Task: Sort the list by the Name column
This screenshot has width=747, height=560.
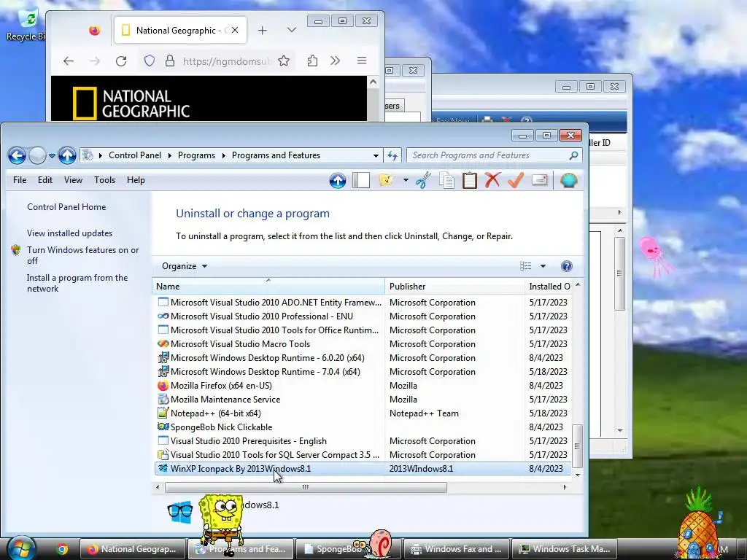Action: click(268, 286)
